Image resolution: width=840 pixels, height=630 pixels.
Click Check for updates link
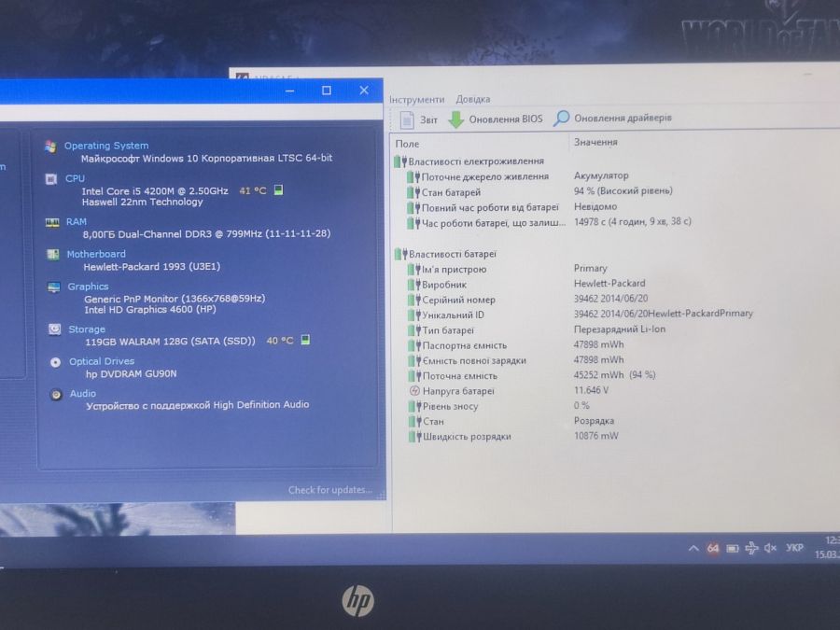(x=330, y=490)
